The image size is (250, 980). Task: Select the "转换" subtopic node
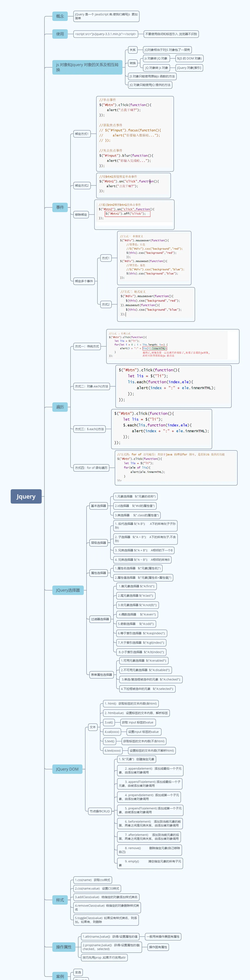pyautogui.click(x=132, y=63)
